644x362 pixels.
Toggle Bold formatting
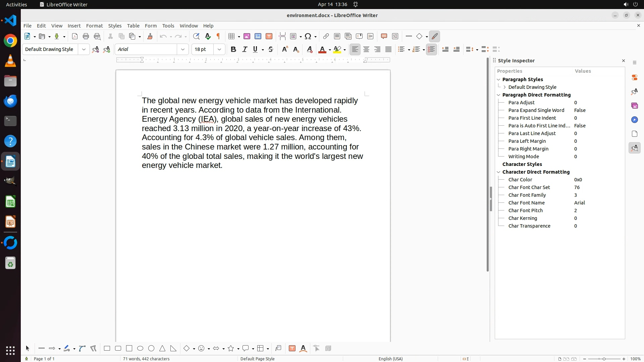click(x=233, y=50)
